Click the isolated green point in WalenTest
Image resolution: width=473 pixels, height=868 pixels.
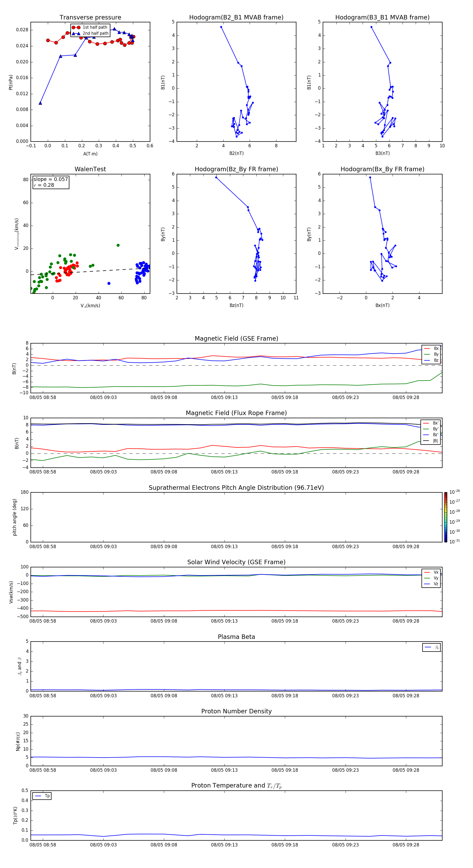tap(118, 245)
